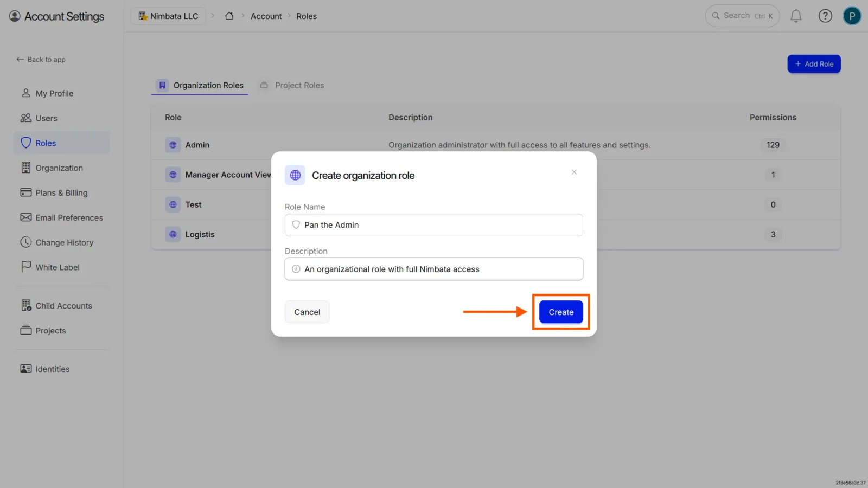Switch to the Organization Roles tab
This screenshot has height=488, width=868.
pyautogui.click(x=200, y=86)
